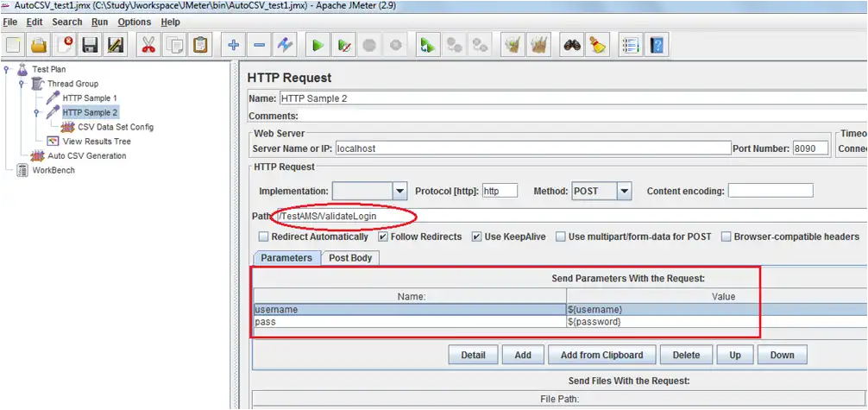This screenshot has width=868, height=410.
Task: Click the Shutdown test toolbar icon
Action: pos(395,45)
